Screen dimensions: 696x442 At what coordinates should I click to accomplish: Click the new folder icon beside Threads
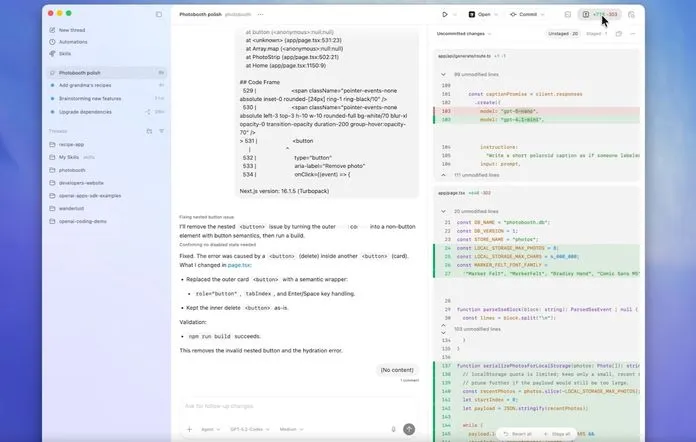(x=149, y=131)
